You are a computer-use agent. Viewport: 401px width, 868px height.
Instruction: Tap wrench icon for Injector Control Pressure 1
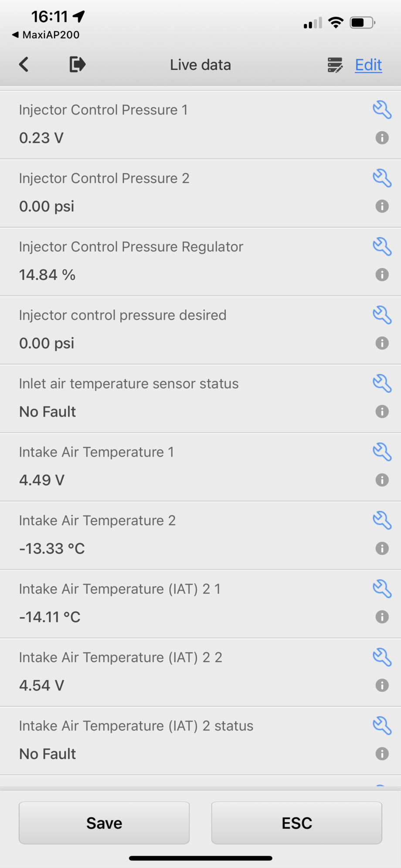pyautogui.click(x=382, y=110)
